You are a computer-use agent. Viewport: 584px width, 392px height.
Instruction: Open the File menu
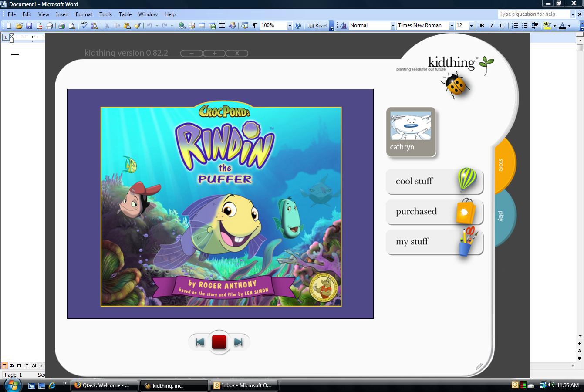12,14
